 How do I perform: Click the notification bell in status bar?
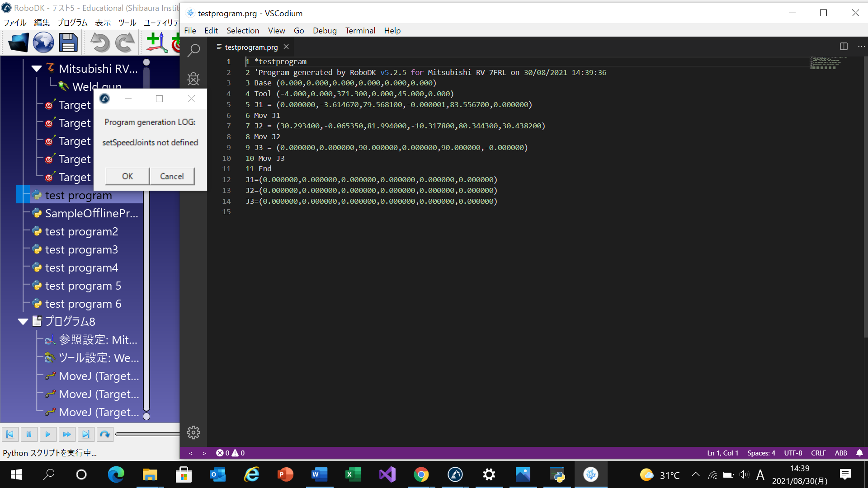(859, 453)
